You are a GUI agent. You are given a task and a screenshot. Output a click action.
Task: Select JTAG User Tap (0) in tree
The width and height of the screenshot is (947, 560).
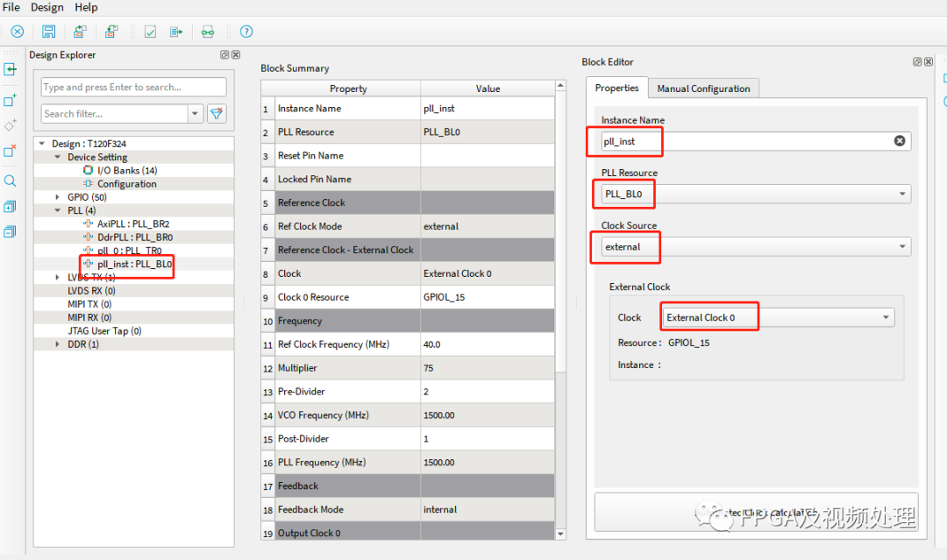coord(104,330)
